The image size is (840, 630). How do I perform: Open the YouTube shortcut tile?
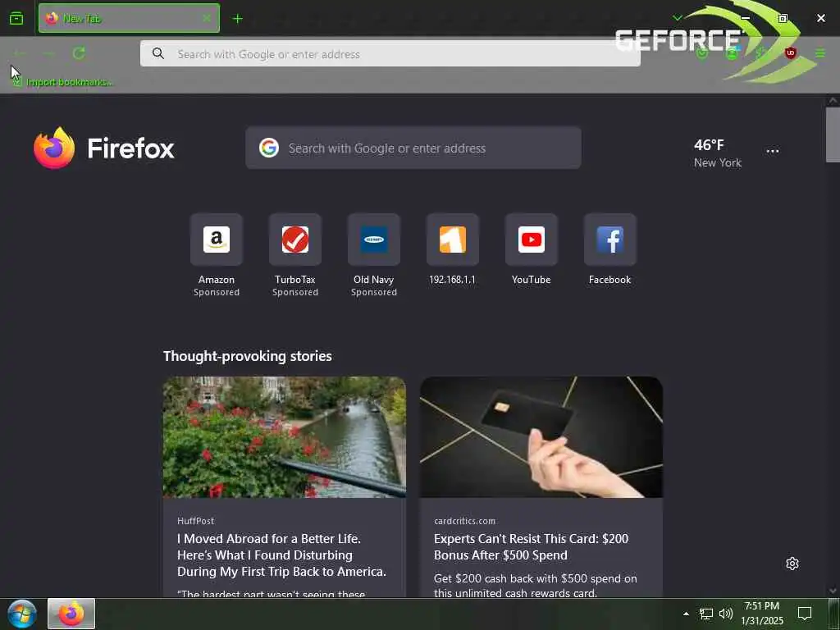(x=532, y=249)
